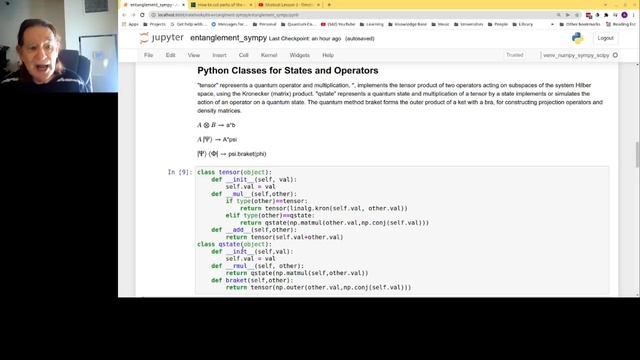This screenshot has width=640, height=360.
Task: Expand the bookmarks overflow chevron
Action: click(552, 24)
